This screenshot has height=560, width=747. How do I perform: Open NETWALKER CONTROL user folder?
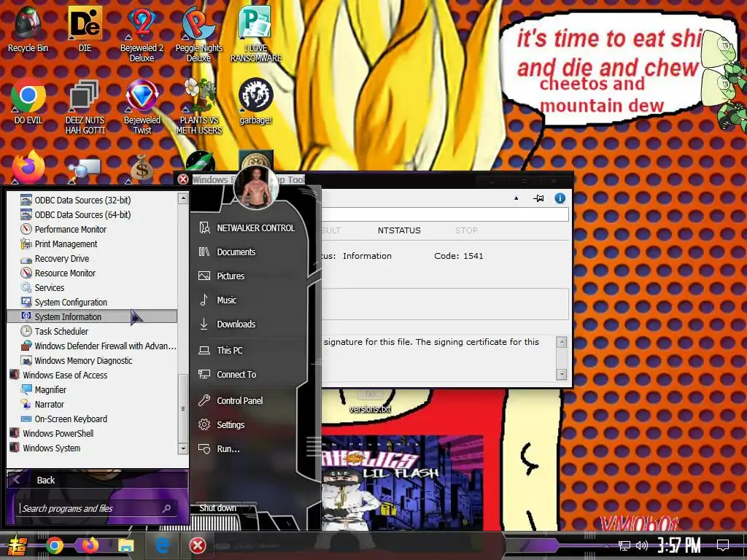coord(248,228)
